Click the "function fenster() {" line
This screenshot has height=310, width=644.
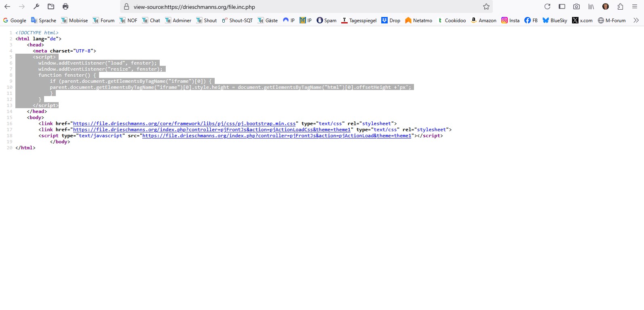click(x=68, y=75)
